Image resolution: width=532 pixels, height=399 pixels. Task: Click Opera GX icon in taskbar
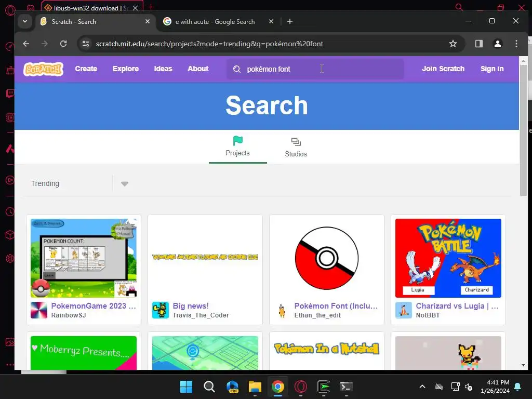tap(301, 387)
